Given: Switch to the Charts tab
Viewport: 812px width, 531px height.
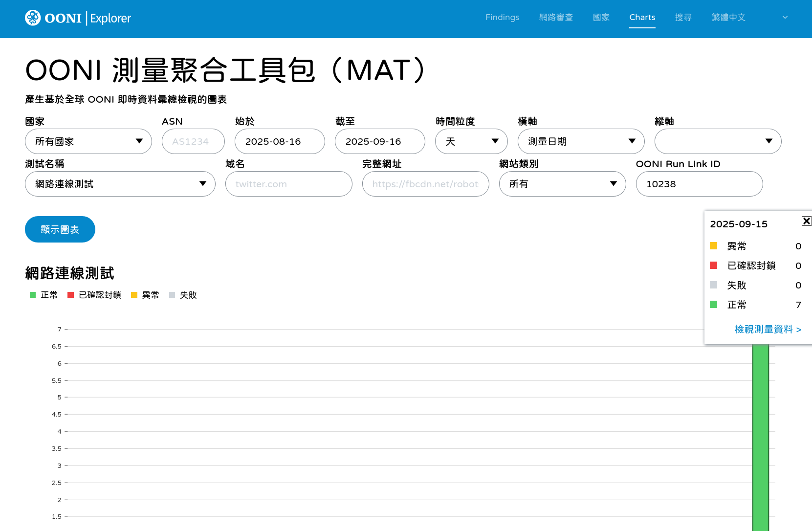Looking at the screenshot, I should click(x=642, y=17).
